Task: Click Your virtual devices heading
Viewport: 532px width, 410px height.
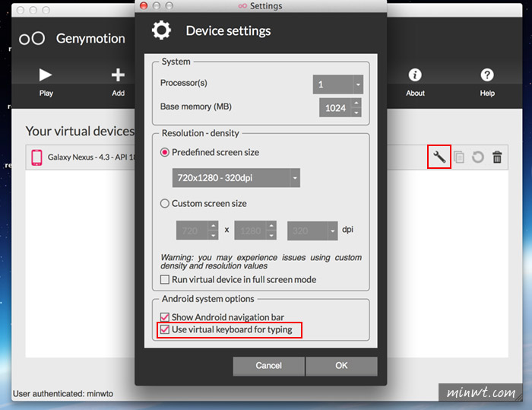Action: pyautogui.click(x=80, y=131)
